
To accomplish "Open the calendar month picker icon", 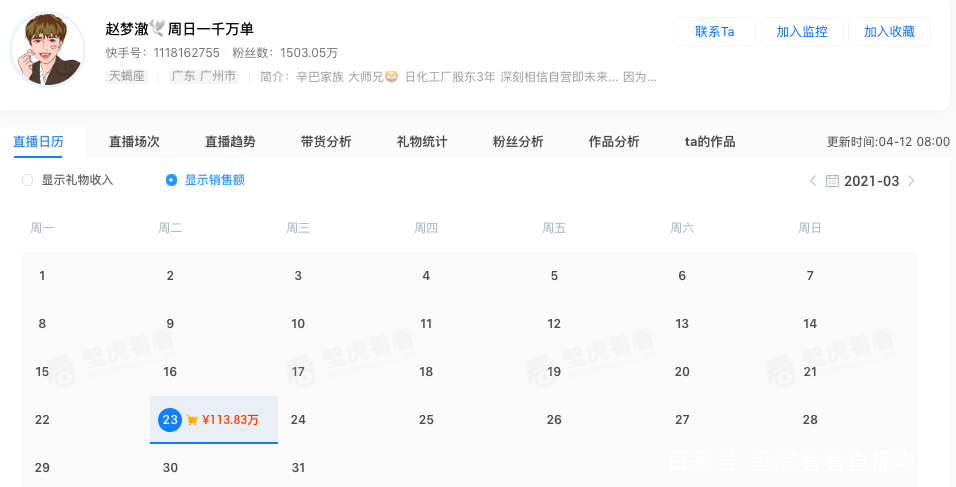I will 832,181.
